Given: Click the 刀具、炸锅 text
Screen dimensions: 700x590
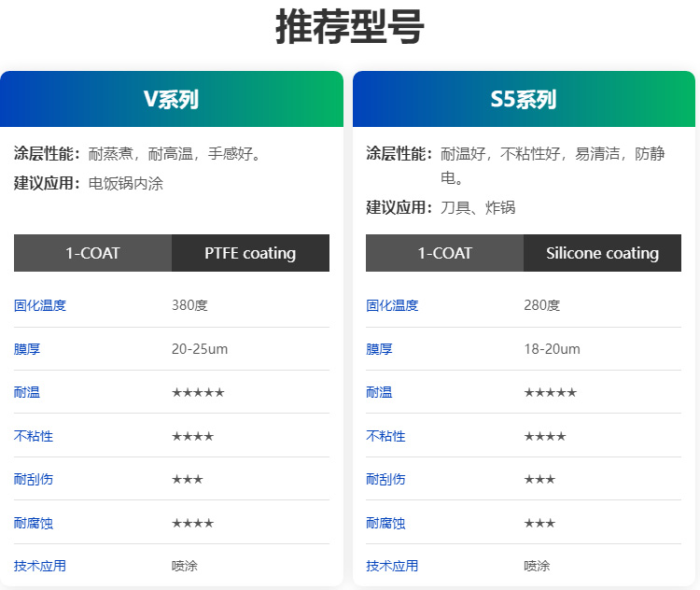Looking at the screenshot, I should click(478, 207).
